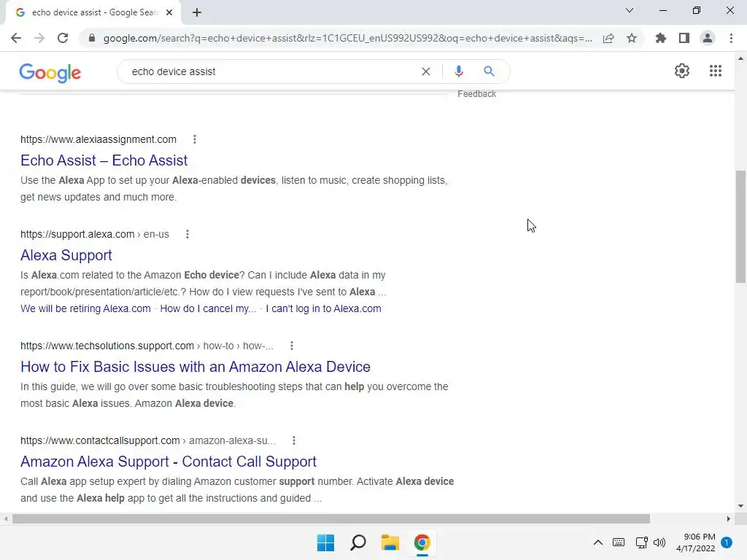Open I can't log in to Alexa.com sitelink

tap(323, 308)
